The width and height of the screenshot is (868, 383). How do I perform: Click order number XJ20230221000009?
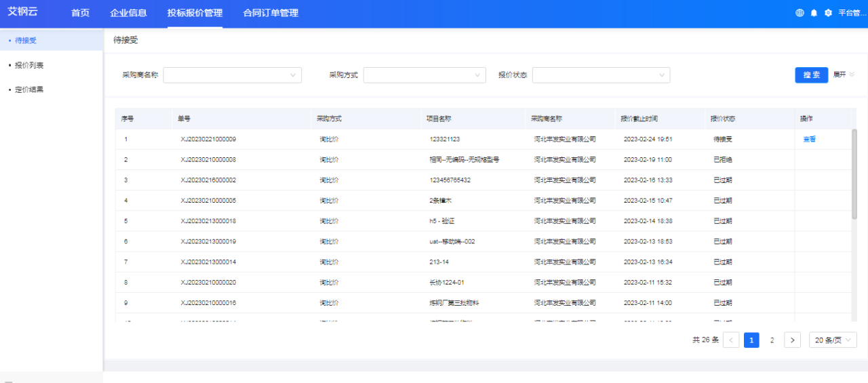[x=208, y=139]
